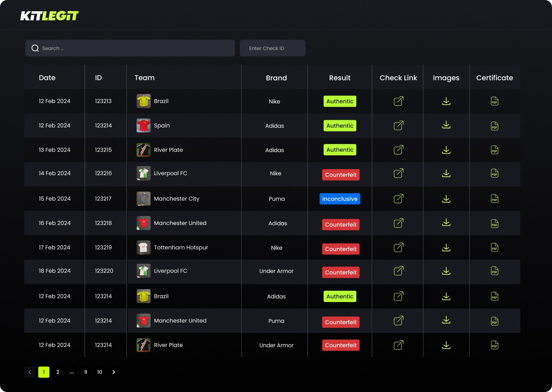View the Manchester City jersey thumbnail

pyautogui.click(x=144, y=199)
